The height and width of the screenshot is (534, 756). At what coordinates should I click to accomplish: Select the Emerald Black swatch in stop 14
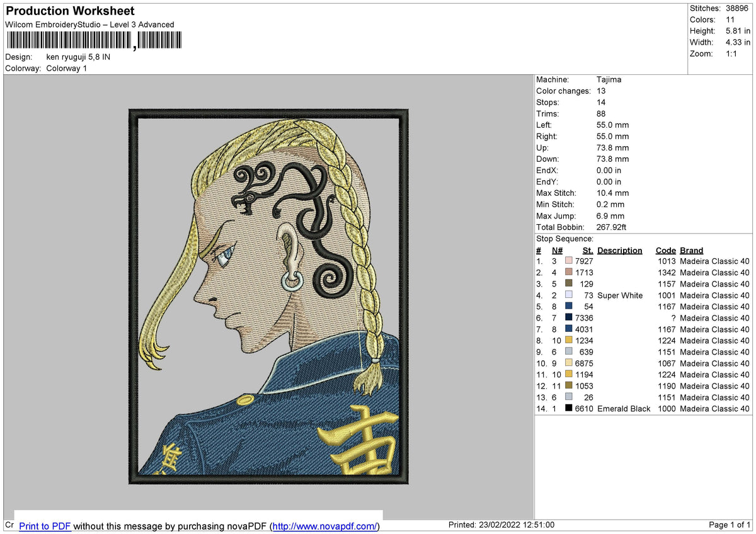[x=569, y=408]
